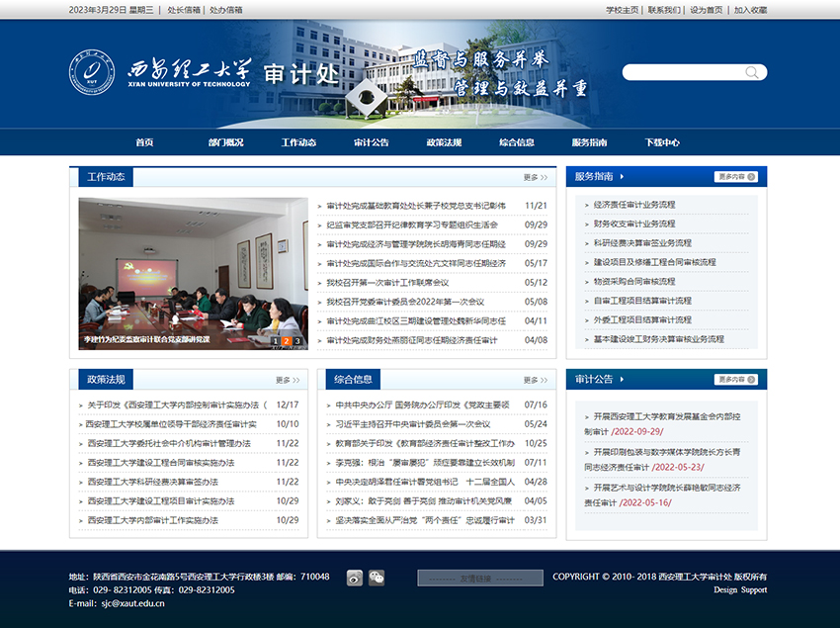Open 西安理工大学科研经费决算审签办法
This screenshot has height=628, width=840.
(152, 483)
